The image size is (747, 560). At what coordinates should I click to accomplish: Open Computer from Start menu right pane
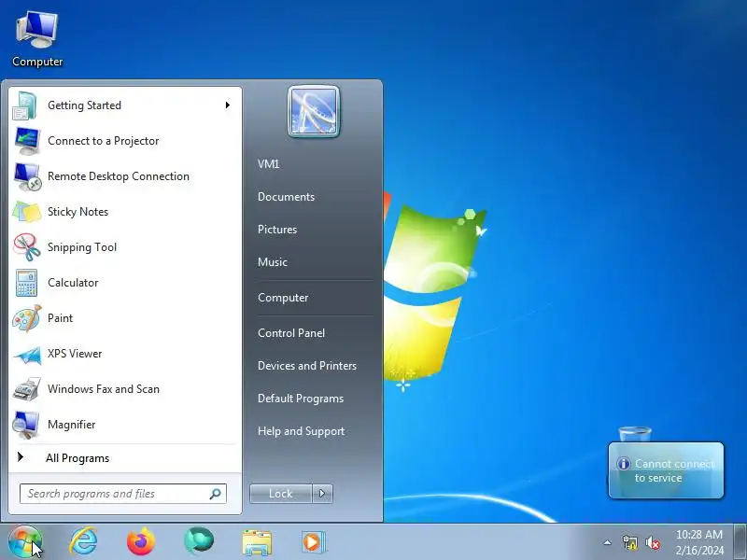[283, 298]
